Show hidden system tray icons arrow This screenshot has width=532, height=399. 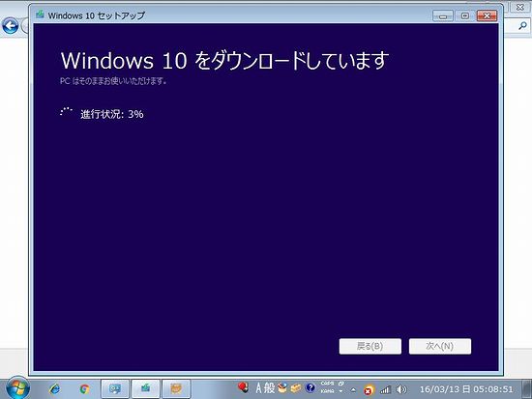tap(353, 390)
